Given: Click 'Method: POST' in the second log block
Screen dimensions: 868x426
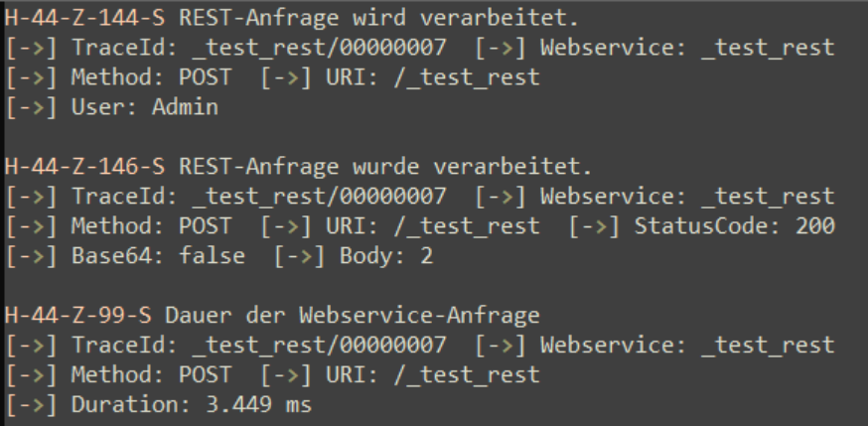Looking at the screenshot, I should 152,225.
